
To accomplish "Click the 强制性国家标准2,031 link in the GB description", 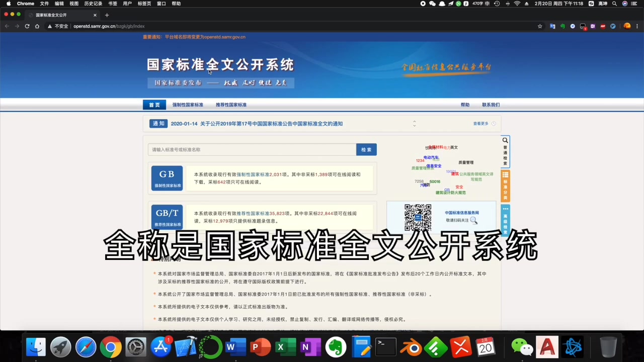I will [259, 174].
